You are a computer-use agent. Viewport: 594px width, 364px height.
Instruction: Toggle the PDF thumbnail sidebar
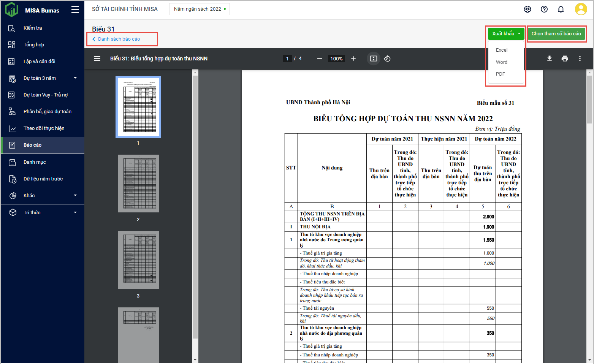[97, 59]
